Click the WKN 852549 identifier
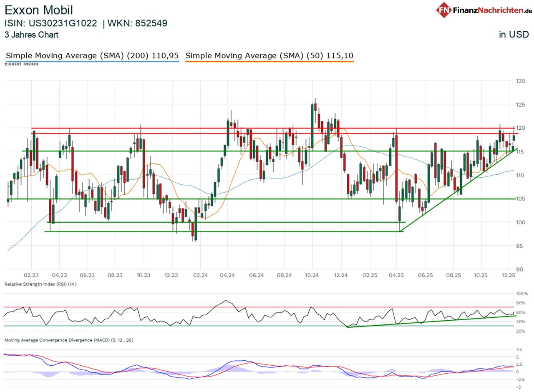 [138, 23]
